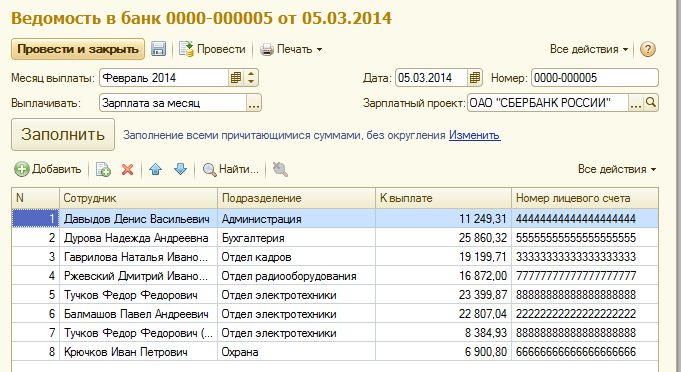Click stepper arrows in Месяц выплаты field

pyautogui.click(x=251, y=78)
